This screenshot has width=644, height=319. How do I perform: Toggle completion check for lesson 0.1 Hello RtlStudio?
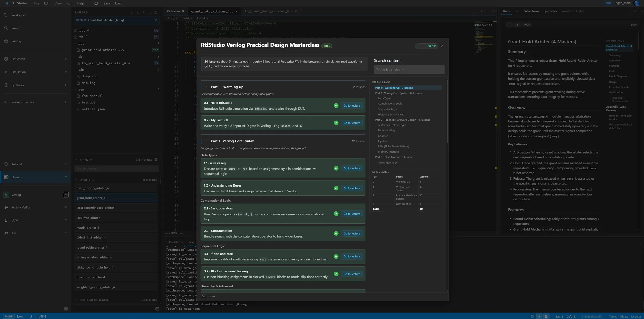(x=336, y=105)
